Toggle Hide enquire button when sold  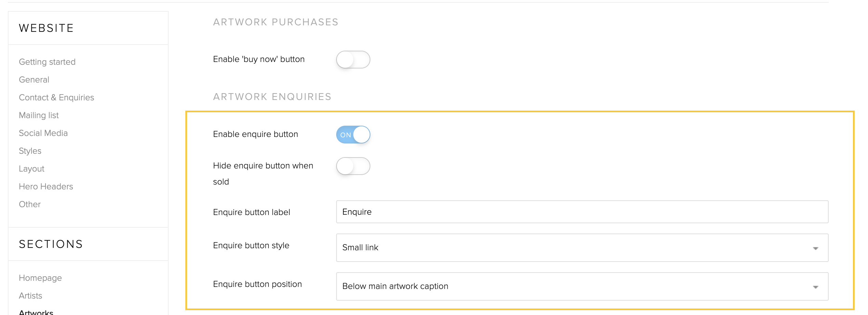pyautogui.click(x=353, y=166)
